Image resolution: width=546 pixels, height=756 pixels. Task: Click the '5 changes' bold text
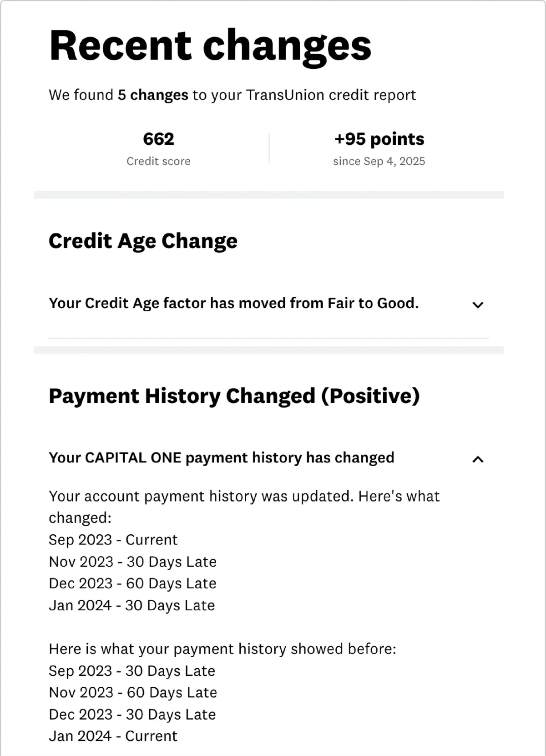click(x=153, y=95)
